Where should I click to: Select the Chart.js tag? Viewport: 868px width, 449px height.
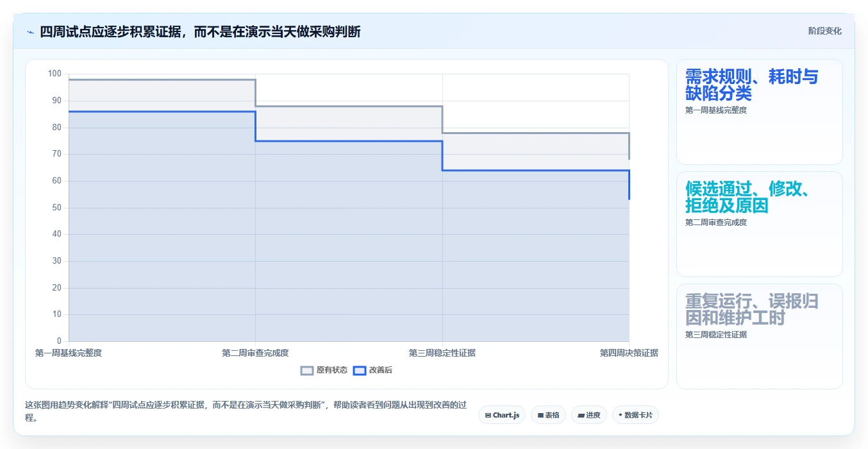tap(502, 415)
